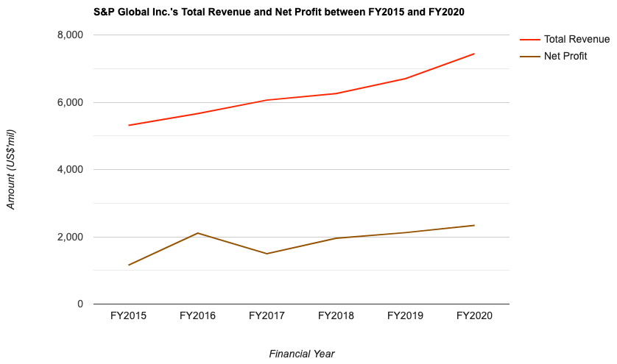The width and height of the screenshot is (617, 364).
Task: Click the chart title about S&P Global Inc.
Action: coord(278,13)
